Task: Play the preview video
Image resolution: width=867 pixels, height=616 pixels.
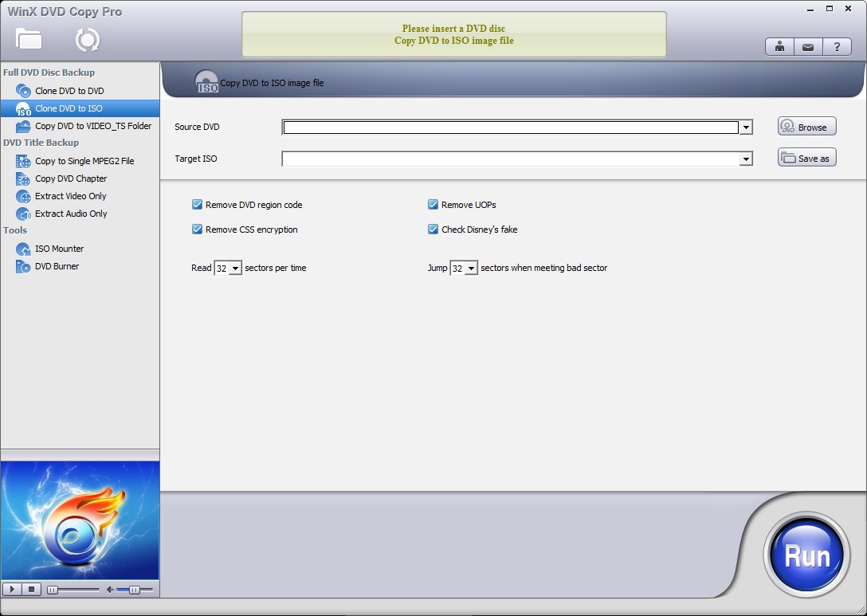Action: tap(12, 590)
